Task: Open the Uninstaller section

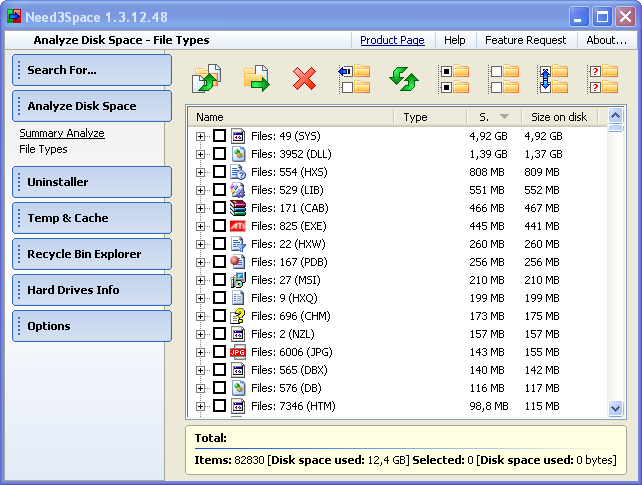Action: pyautogui.click(x=92, y=182)
